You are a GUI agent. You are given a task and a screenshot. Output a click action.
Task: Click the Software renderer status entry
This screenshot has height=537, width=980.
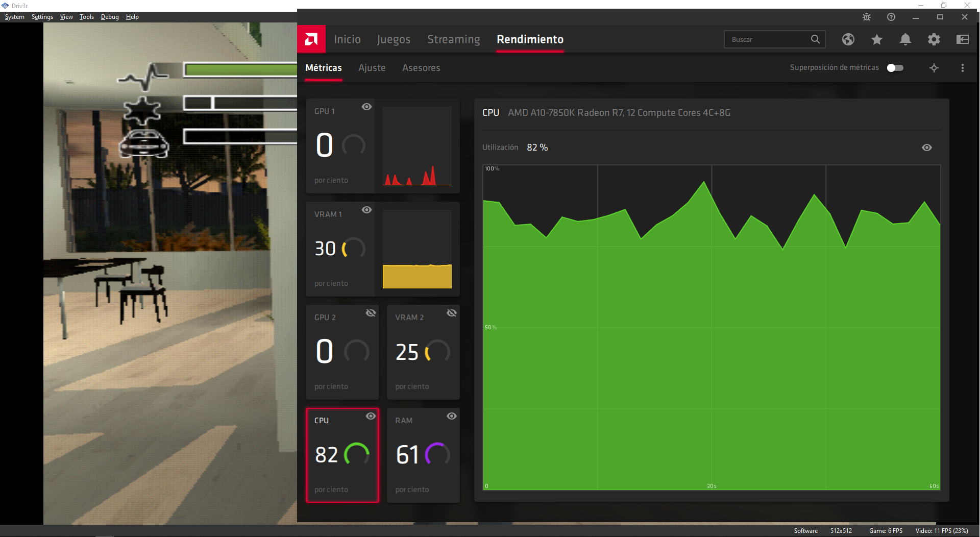(x=805, y=531)
